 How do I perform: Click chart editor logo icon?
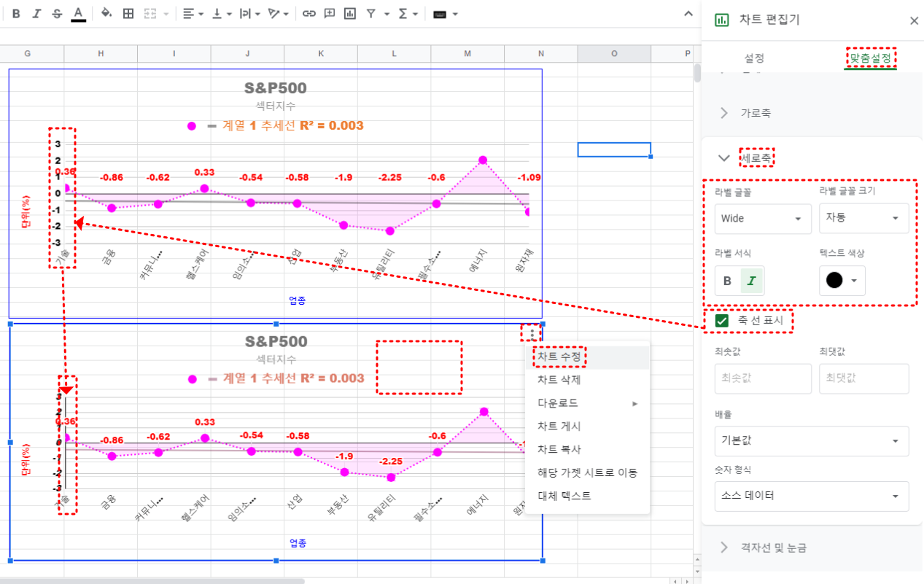click(721, 20)
